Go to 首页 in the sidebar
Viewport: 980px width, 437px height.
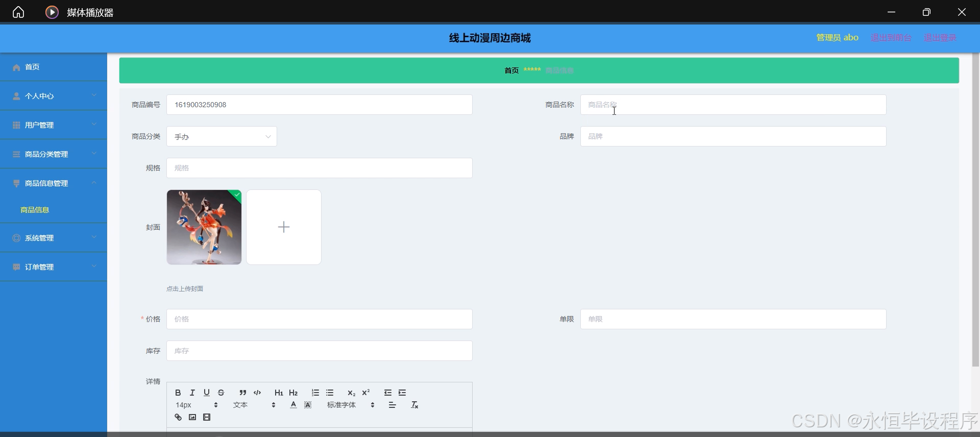tap(54, 67)
